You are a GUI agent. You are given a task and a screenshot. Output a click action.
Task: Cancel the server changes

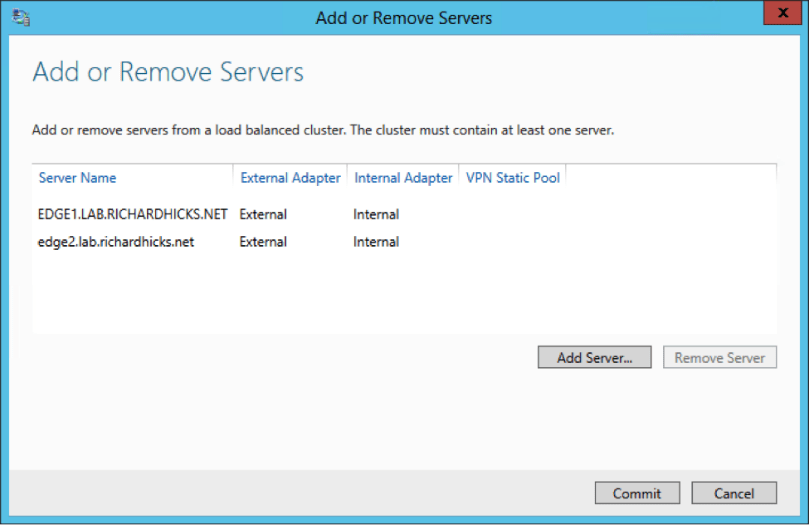(x=734, y=493)
